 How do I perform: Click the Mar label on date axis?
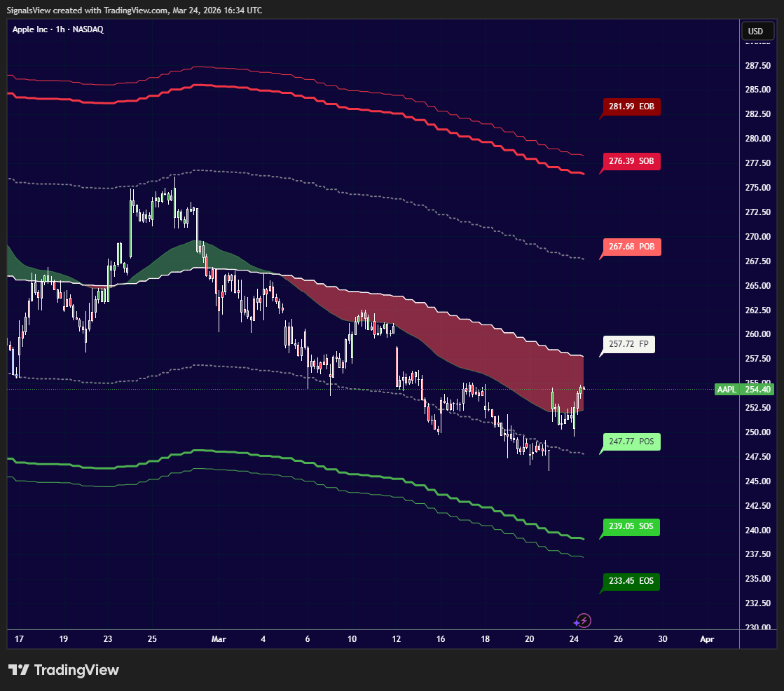coord(219,639)
